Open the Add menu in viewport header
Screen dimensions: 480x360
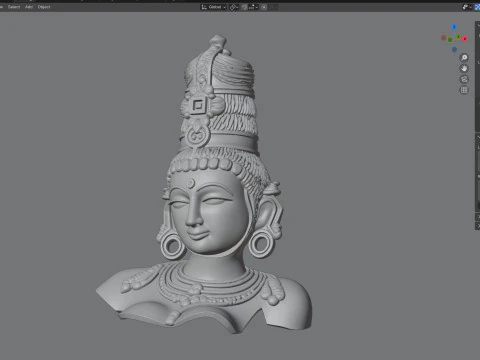click(x=29, y=7)
